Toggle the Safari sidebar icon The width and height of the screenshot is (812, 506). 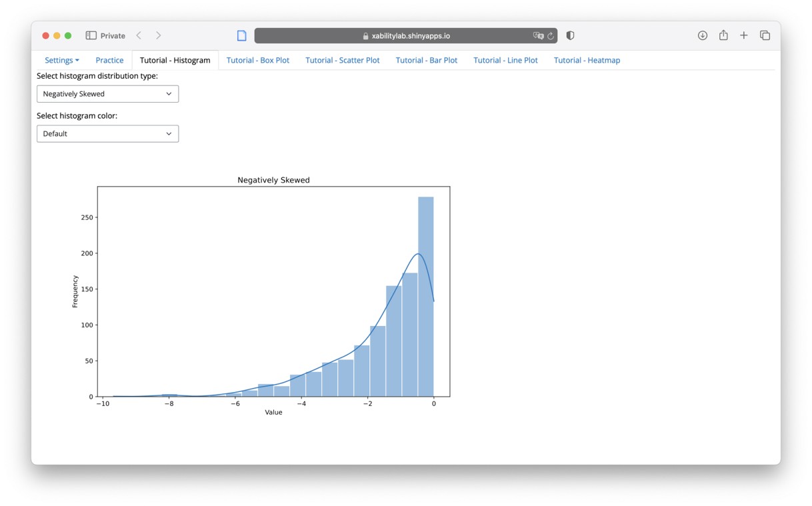tap(91, 35)
